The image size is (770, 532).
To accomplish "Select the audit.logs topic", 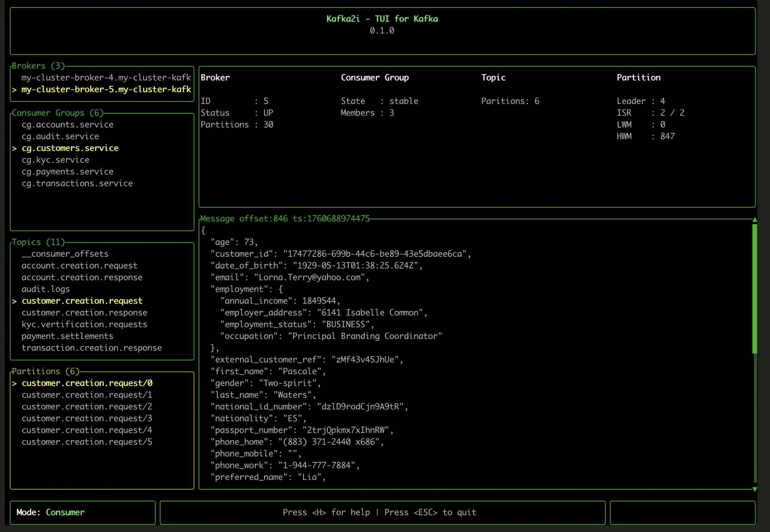I will pyautogui.click(x=46, y=289).
